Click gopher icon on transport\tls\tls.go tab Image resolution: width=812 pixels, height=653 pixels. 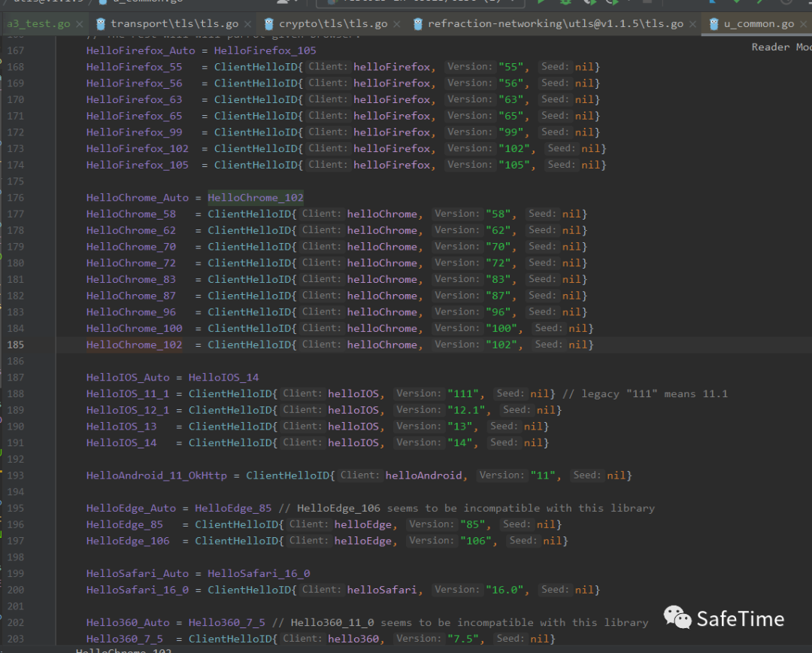pos(101,23)
